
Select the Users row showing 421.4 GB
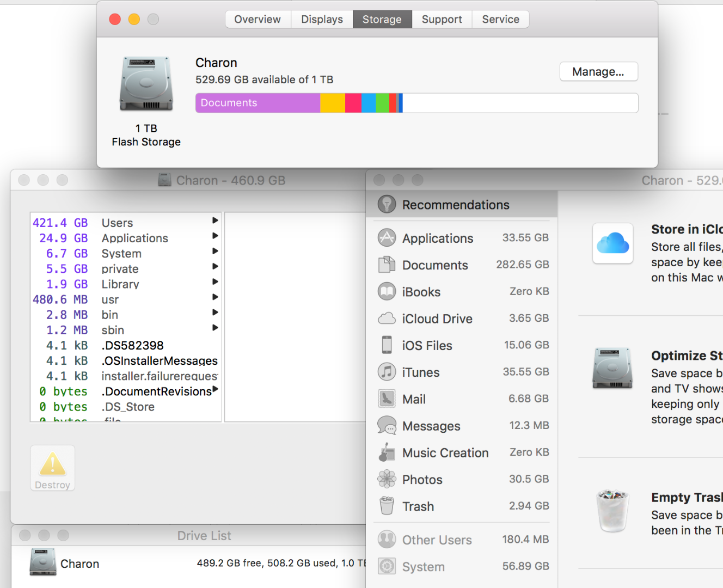click(x=126, y=223)
